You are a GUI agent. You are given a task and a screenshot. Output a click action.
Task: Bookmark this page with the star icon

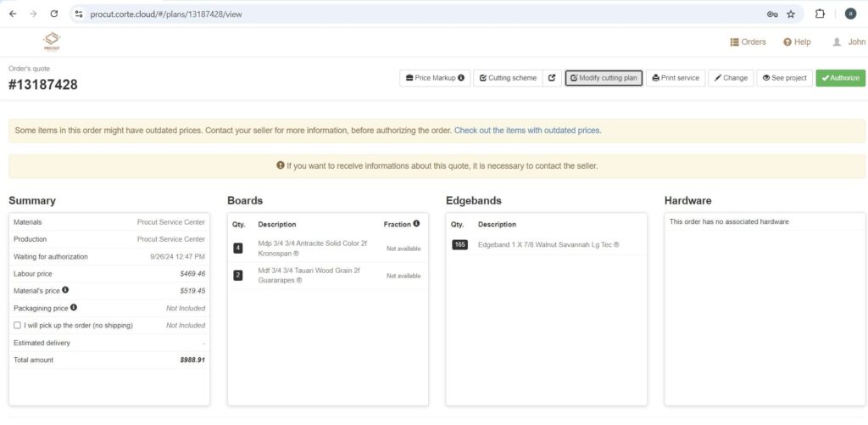click(791, 14)
